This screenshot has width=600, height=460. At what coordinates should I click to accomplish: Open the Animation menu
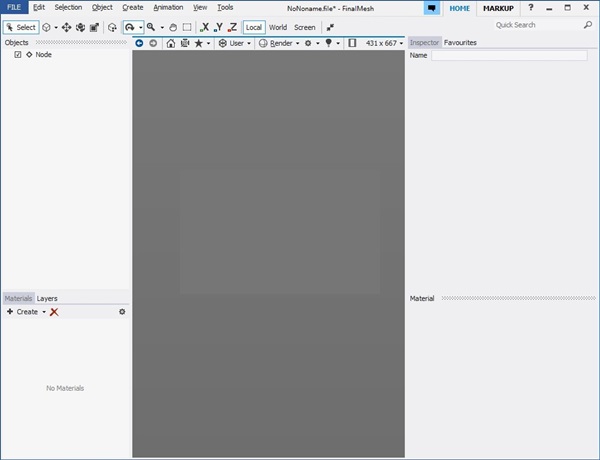tap(168, 8)
